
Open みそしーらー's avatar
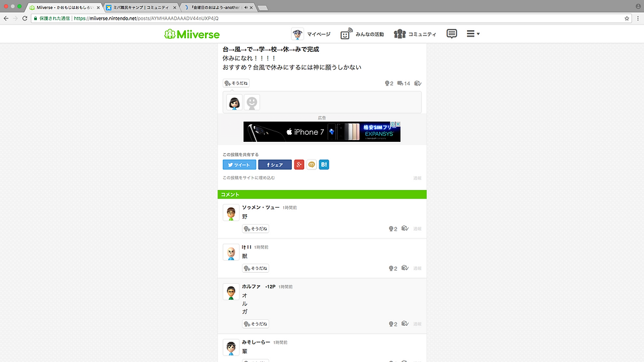tap(231, 348)
